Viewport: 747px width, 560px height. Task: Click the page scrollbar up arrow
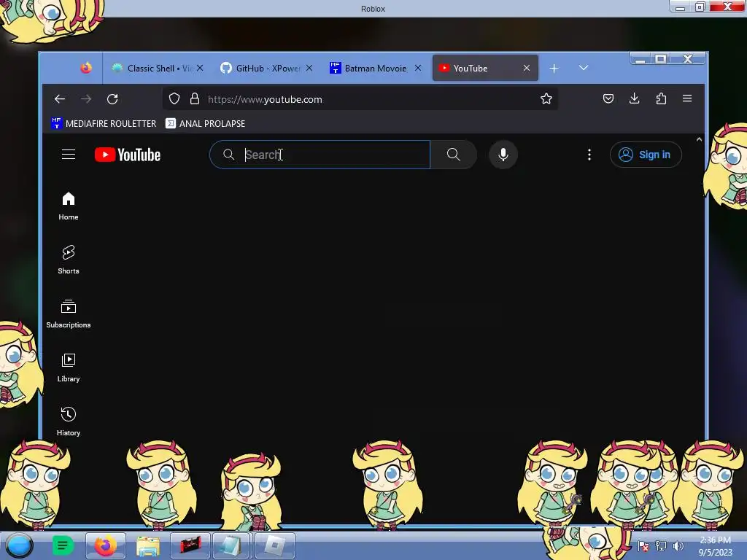(x=699, y=139)
